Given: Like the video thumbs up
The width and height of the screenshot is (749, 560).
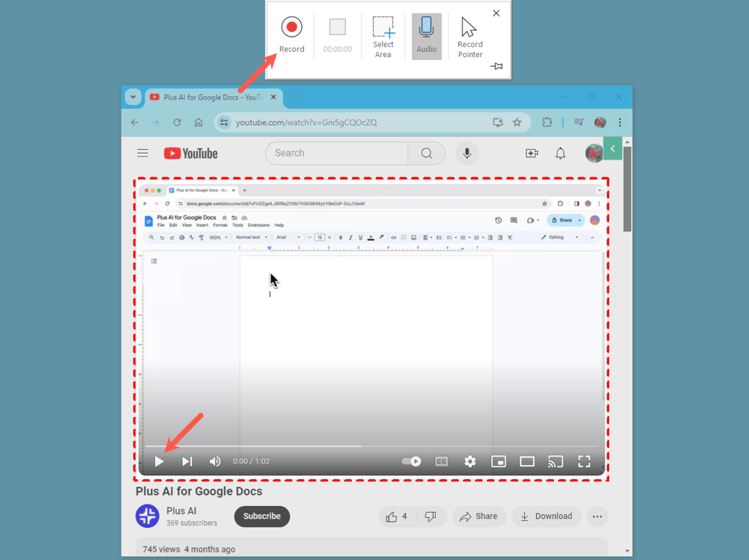Looking at the screenshot, I should pos(397,517).
